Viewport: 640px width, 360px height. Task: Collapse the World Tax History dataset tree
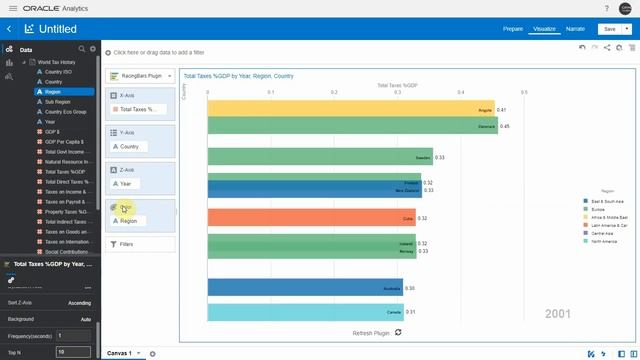click(x=24, y=62)
